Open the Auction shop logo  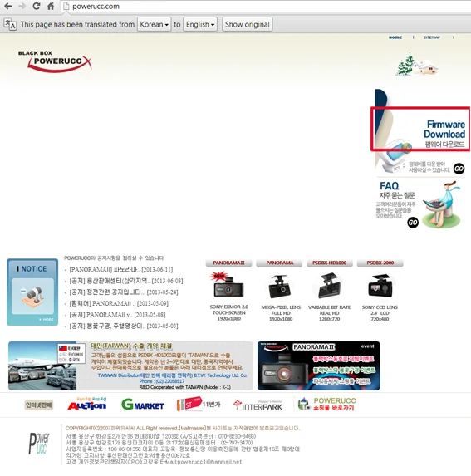point(87,405)
